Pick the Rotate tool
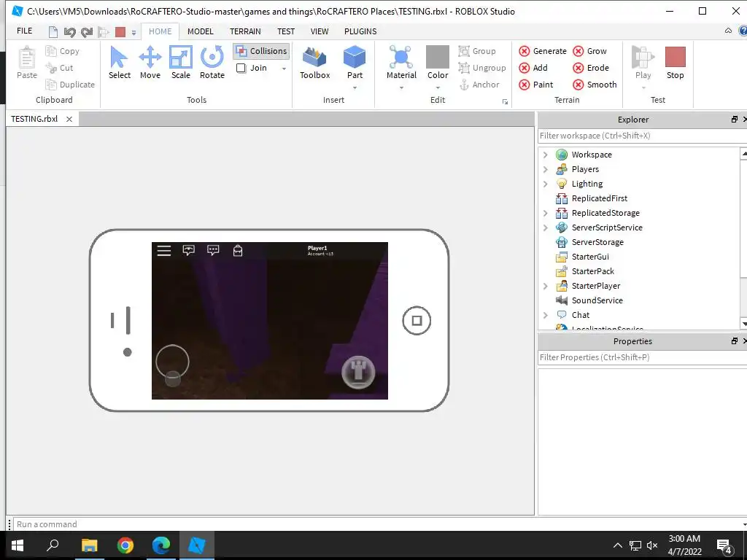The height and width of the screenshot is (560, 747). (212, 63)
